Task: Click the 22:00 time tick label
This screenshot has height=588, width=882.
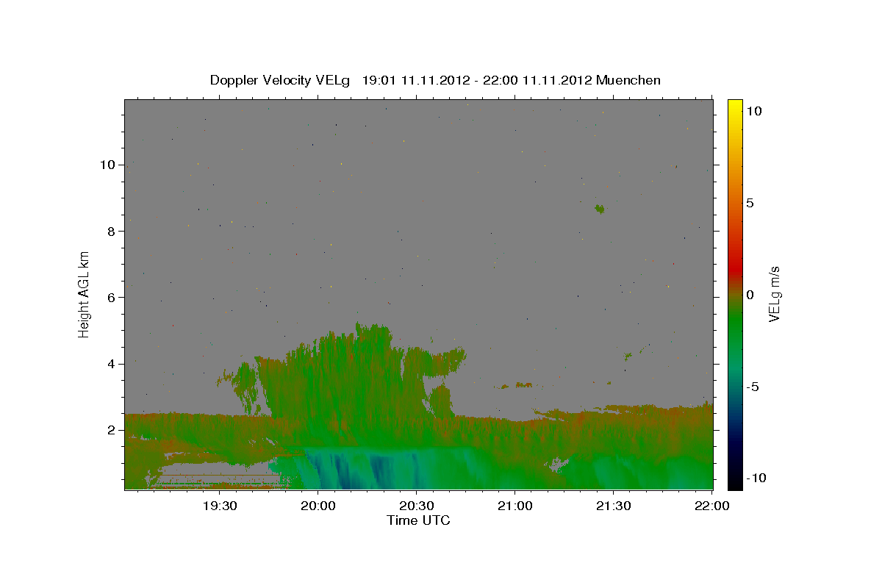Action: tap(711, 506)
